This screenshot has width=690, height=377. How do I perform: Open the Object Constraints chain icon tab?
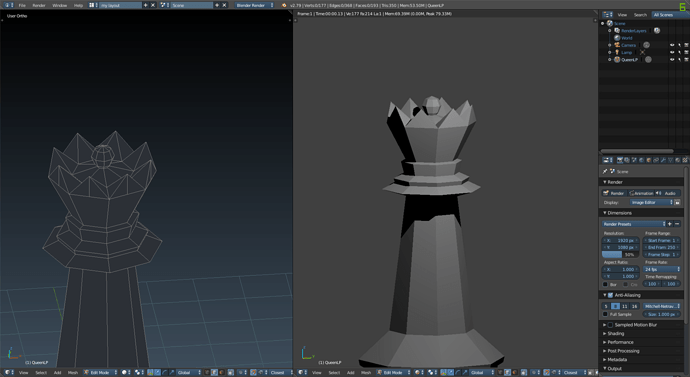656,160
